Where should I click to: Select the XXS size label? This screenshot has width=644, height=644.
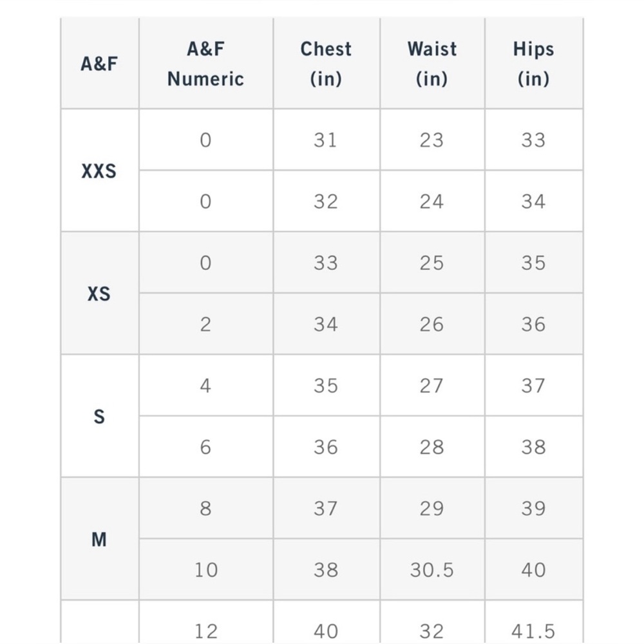tap(99, 171)
